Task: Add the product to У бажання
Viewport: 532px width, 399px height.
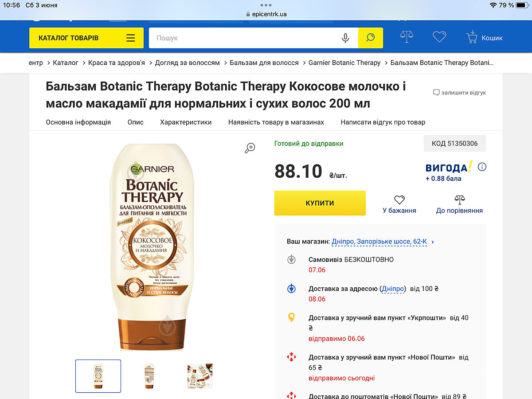Action: pos(399,205)
